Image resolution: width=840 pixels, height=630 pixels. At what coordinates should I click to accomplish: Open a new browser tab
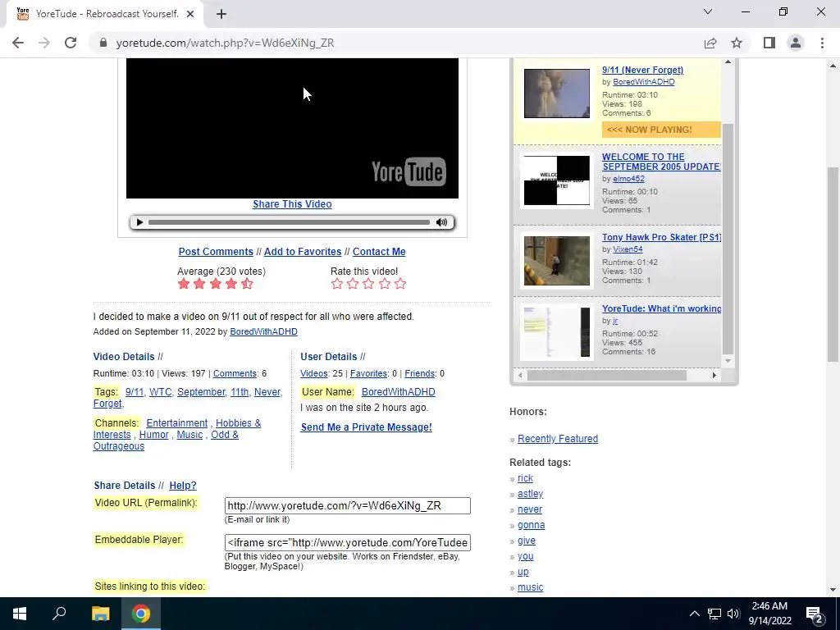[221, 14]
